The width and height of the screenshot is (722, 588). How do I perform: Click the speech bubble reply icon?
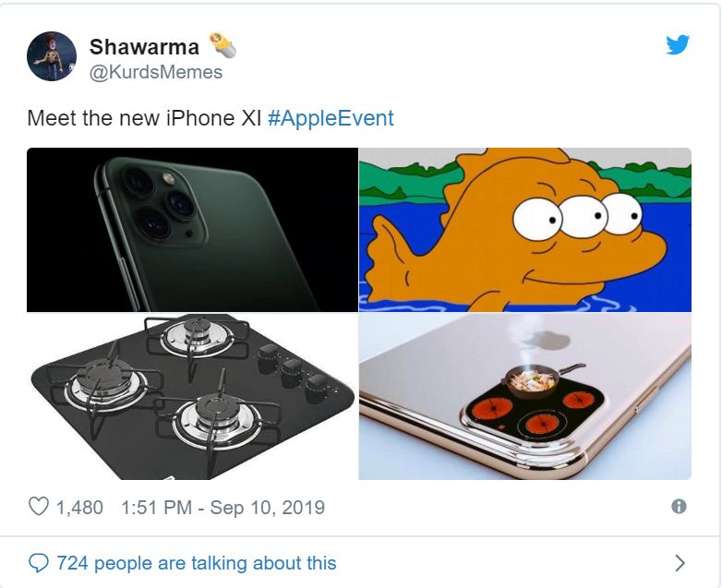click(x=39, y=563)
